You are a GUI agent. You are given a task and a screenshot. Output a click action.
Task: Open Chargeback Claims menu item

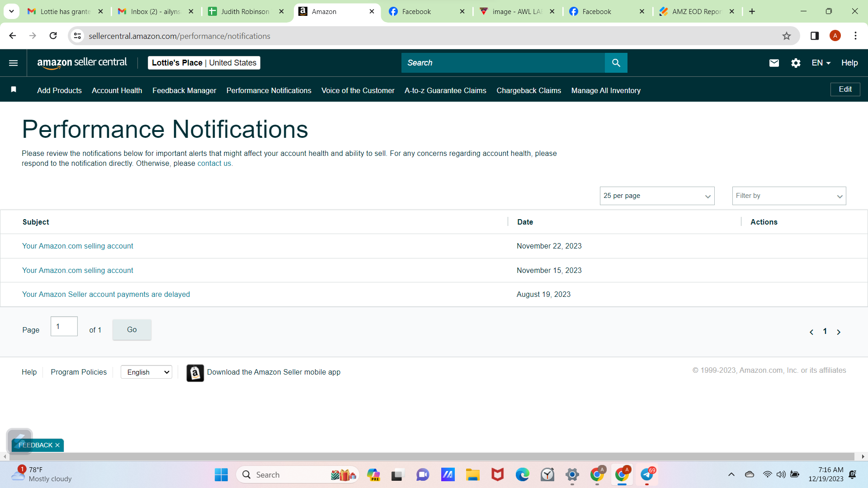click(528, 90)
